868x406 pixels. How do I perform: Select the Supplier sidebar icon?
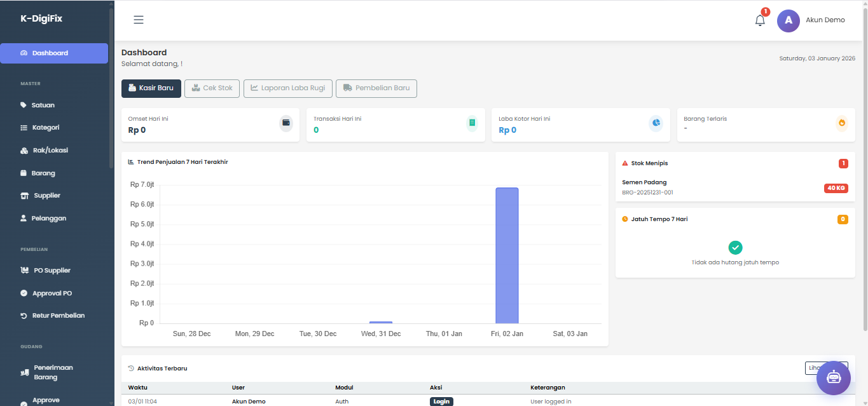coord(24,195)
